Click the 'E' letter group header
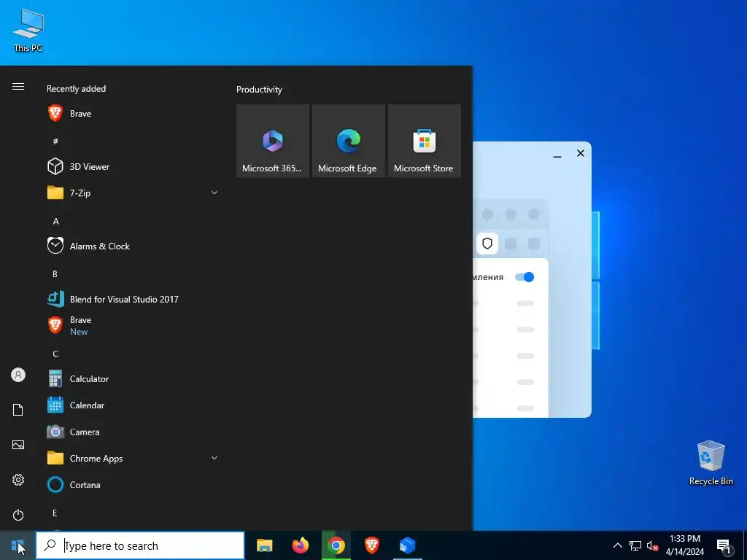 point(55,513)
